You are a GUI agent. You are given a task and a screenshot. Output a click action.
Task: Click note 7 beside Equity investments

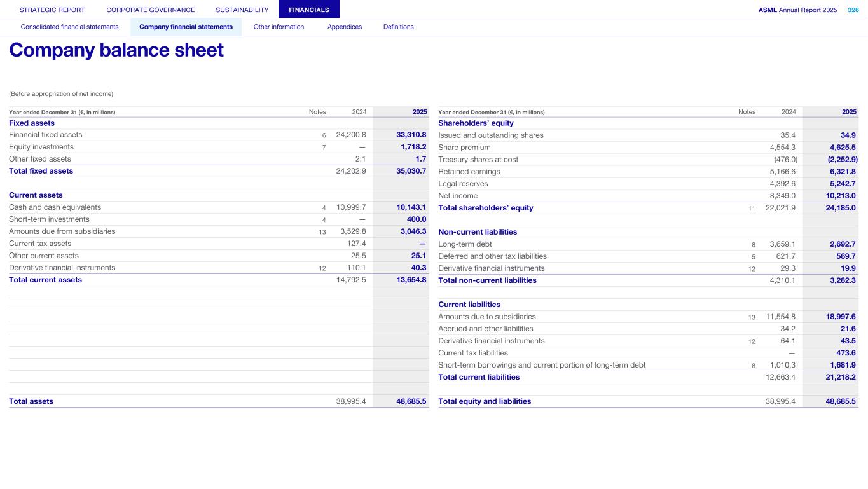pos(324,148)
